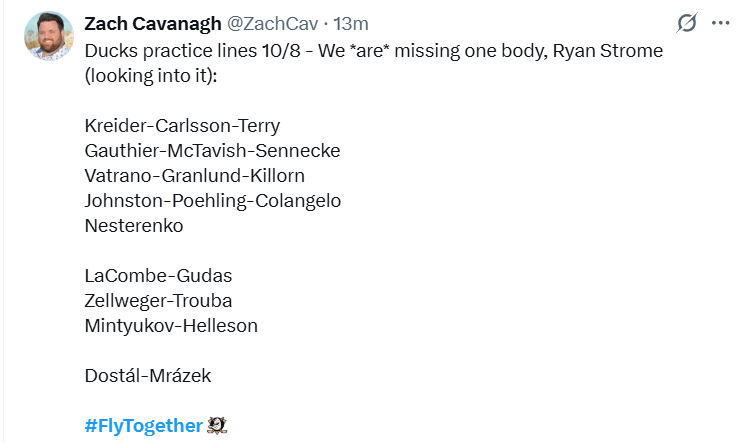Click the Vatrano-Granlund-Killorn line
The image size is (743, 443).
point(194,175)
